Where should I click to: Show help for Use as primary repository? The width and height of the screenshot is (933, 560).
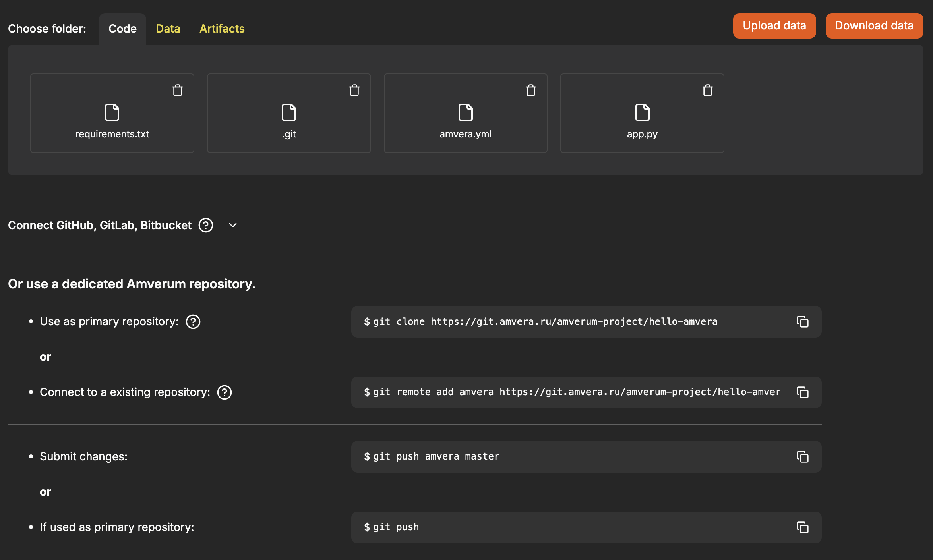pos(193,322)
